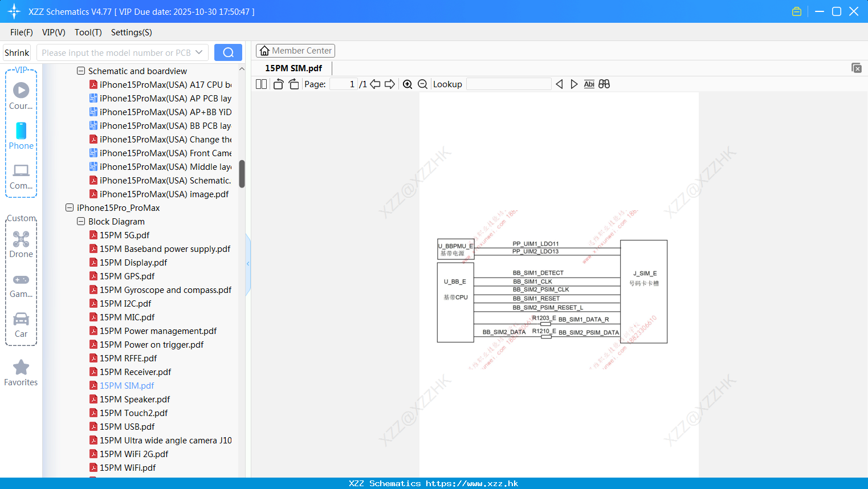This screenshot has height=489, width=868.
Task: Open iPhone15ProMax(USA) Front Camera file
Action: coord(160,153)
